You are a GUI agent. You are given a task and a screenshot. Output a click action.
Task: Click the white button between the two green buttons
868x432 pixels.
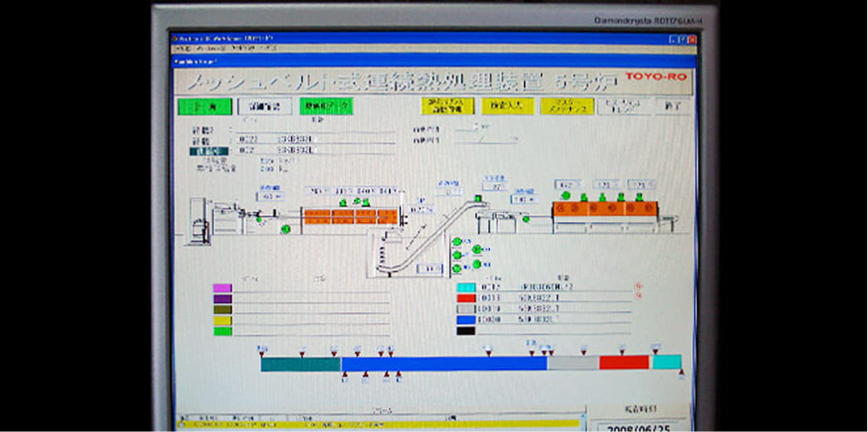pyautogui.click(x=265, y=106)
